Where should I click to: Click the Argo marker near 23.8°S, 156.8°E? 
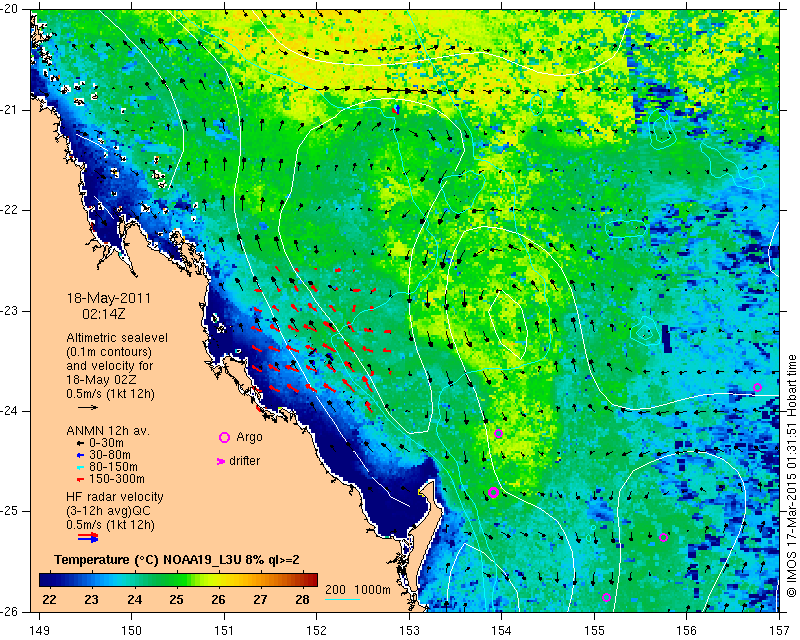click(x=757, y=387)
